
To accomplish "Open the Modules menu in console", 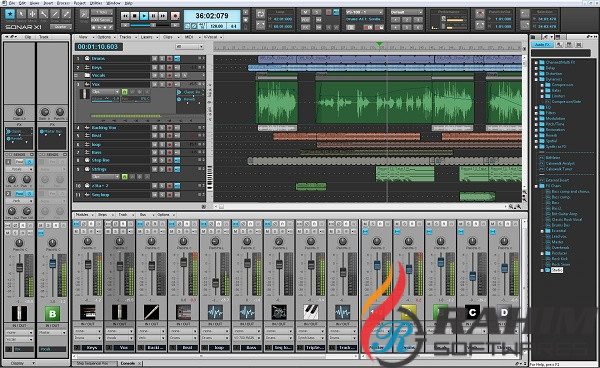I will [83, 215].
